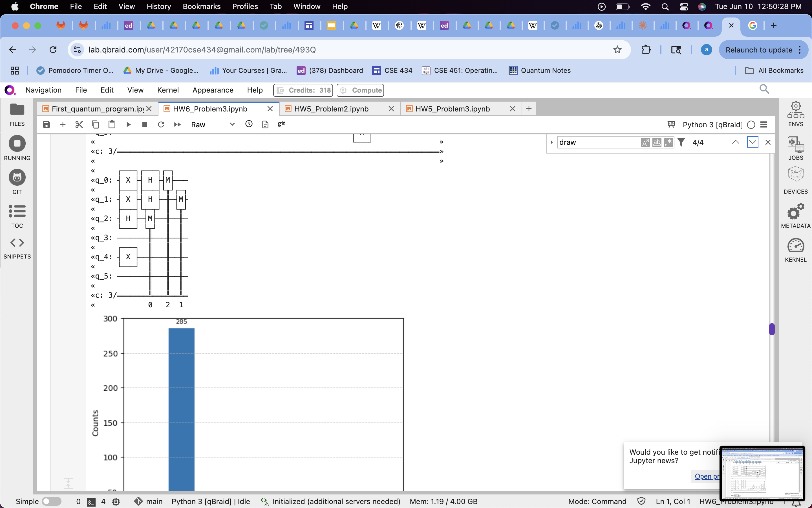Viewport: 812px width, 508px height.
Task: Open a new launcher tab with plus
Action: pyautogui.click(x=529, y=109)
